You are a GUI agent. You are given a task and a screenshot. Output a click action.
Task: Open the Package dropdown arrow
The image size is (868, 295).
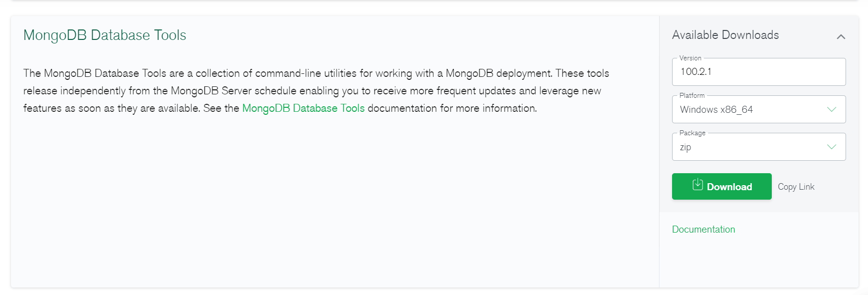point(831,147)
